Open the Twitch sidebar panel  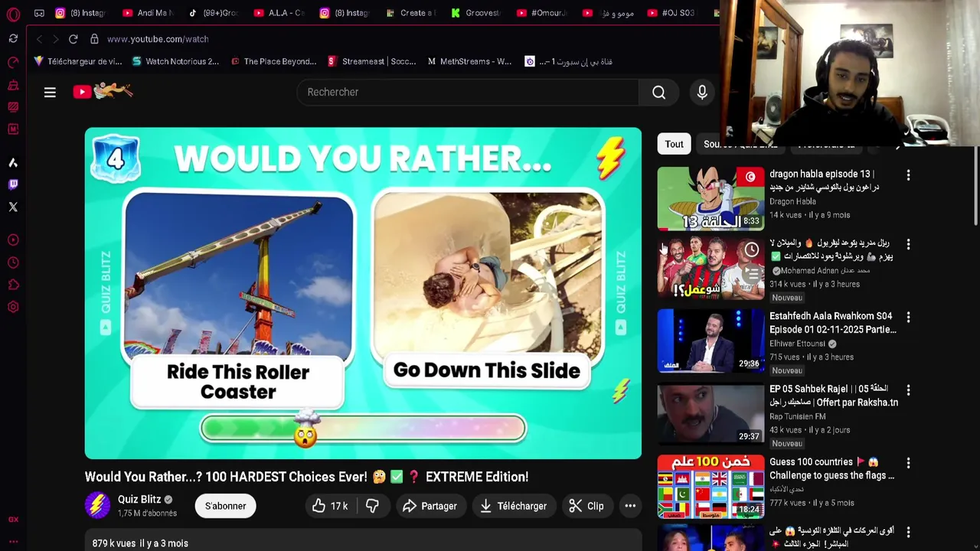click(x=13, y=184)
